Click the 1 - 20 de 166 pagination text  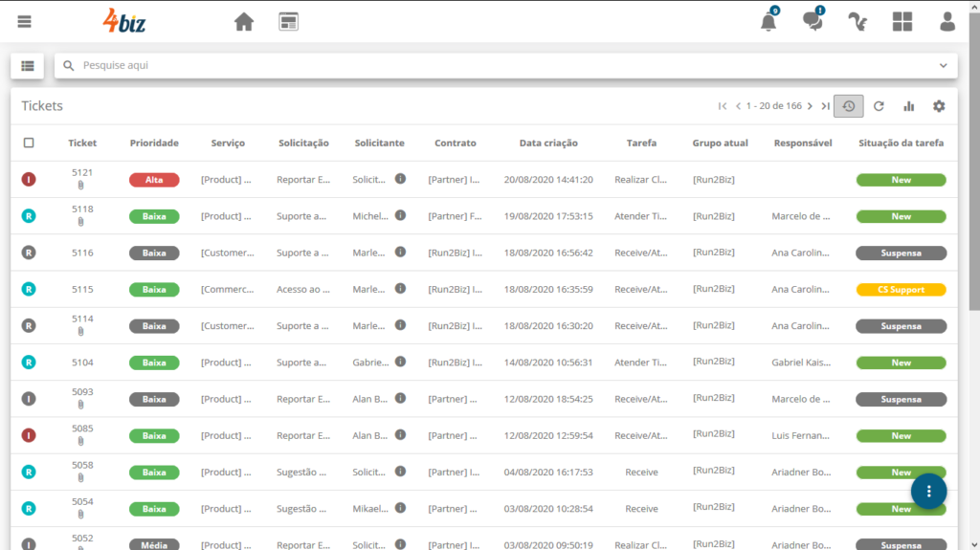click(773, 106)
